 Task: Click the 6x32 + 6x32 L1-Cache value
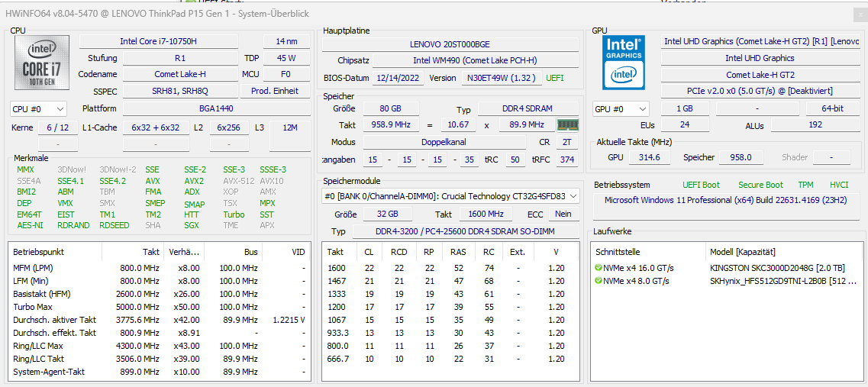coord(156,127)
